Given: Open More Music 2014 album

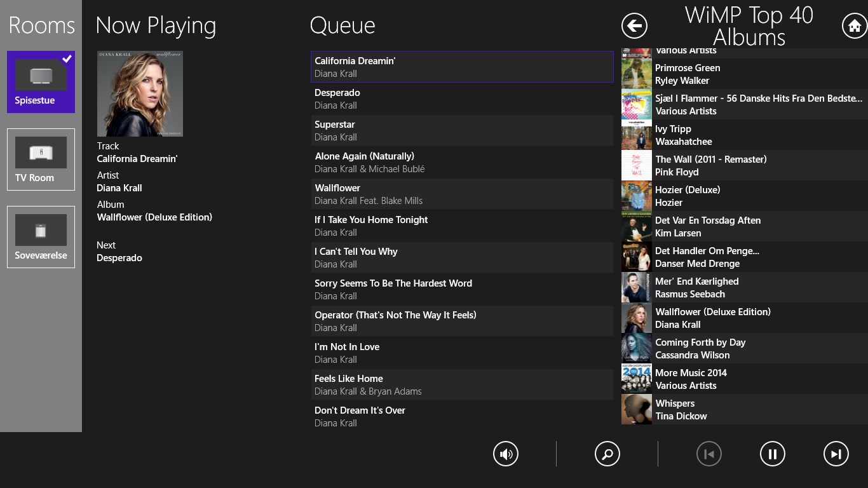Looking at the screenshot, I should coord(745,379).
